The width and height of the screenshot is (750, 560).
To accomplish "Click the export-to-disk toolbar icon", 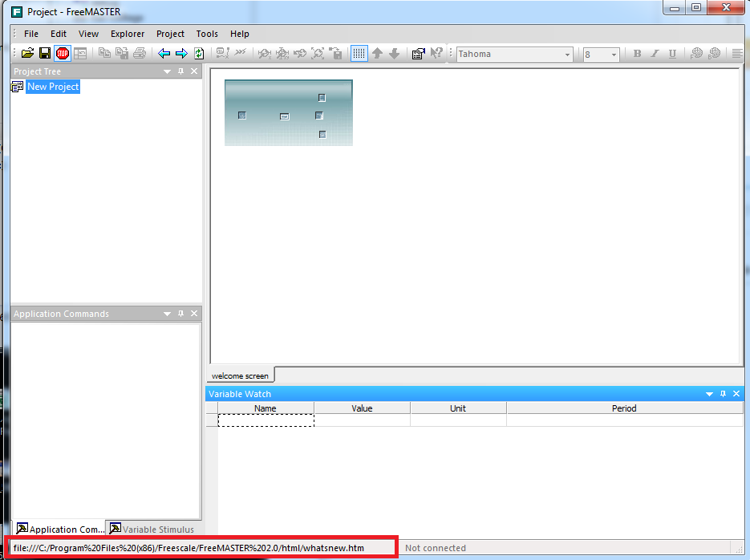I will (x=336, y=53).
